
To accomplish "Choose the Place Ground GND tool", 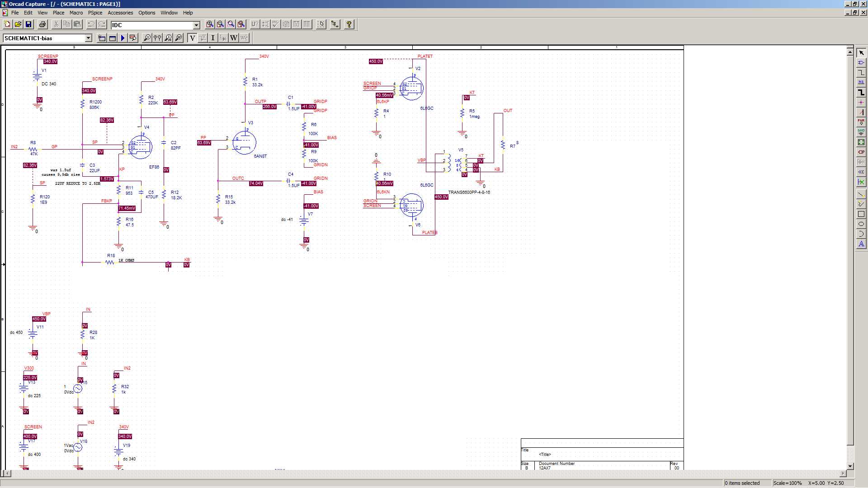I will click(861, 132).
